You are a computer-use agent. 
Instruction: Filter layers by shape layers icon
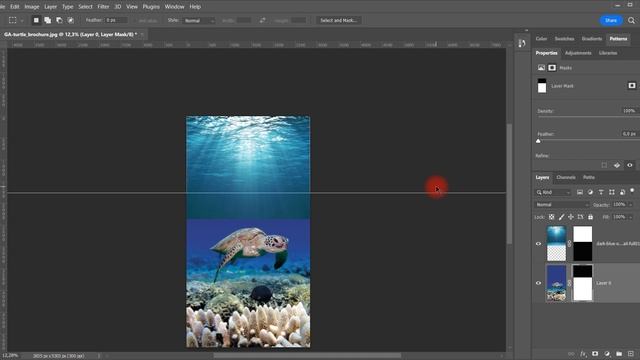pos(611,192)
